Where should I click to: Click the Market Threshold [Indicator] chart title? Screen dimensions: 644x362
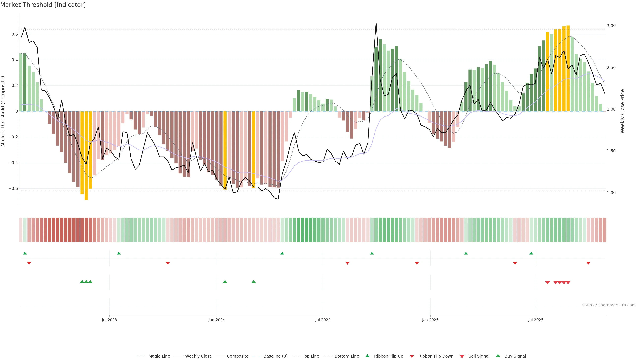[x=43, y=5]
